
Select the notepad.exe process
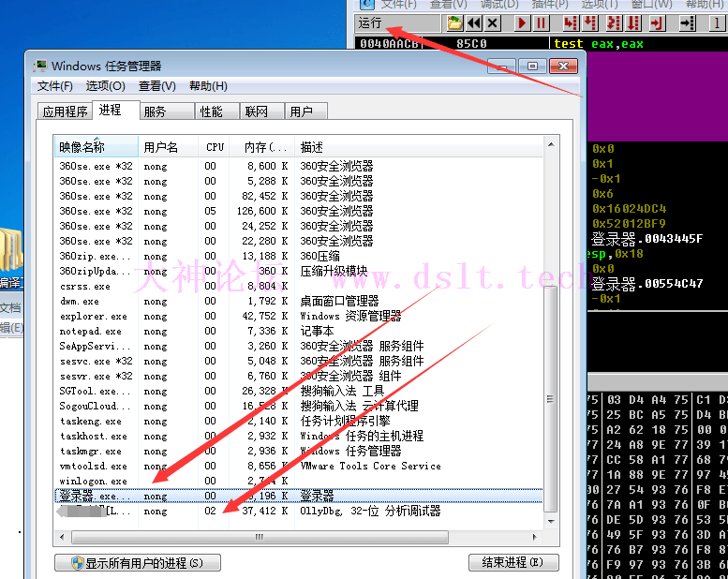(298, 331)
